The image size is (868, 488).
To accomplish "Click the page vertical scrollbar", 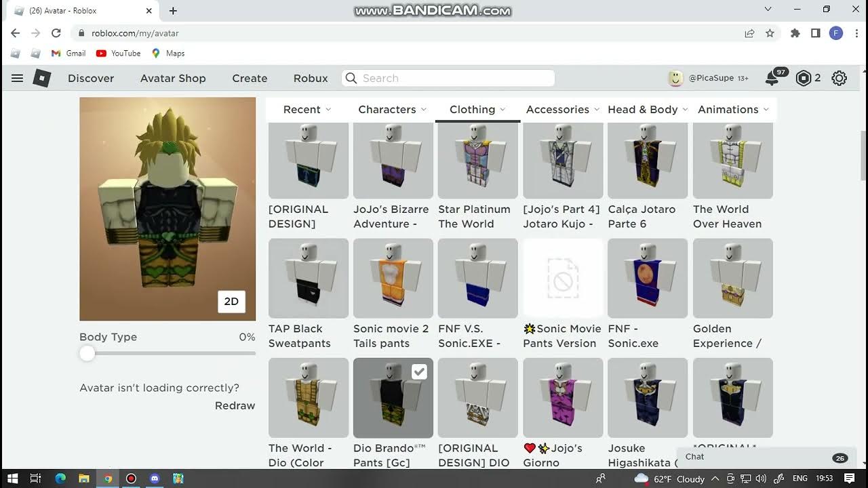I will 863,156.
